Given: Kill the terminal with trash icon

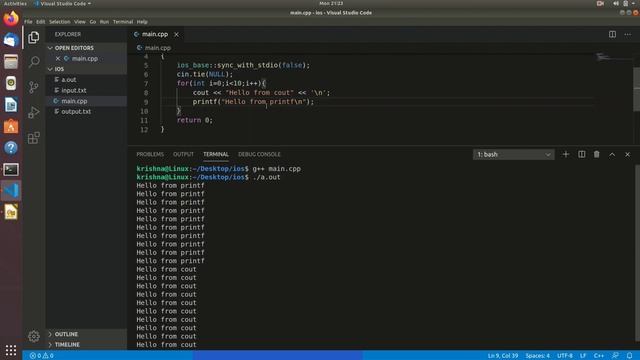Looking at the screenshot, I should click(x=597, y=154).
